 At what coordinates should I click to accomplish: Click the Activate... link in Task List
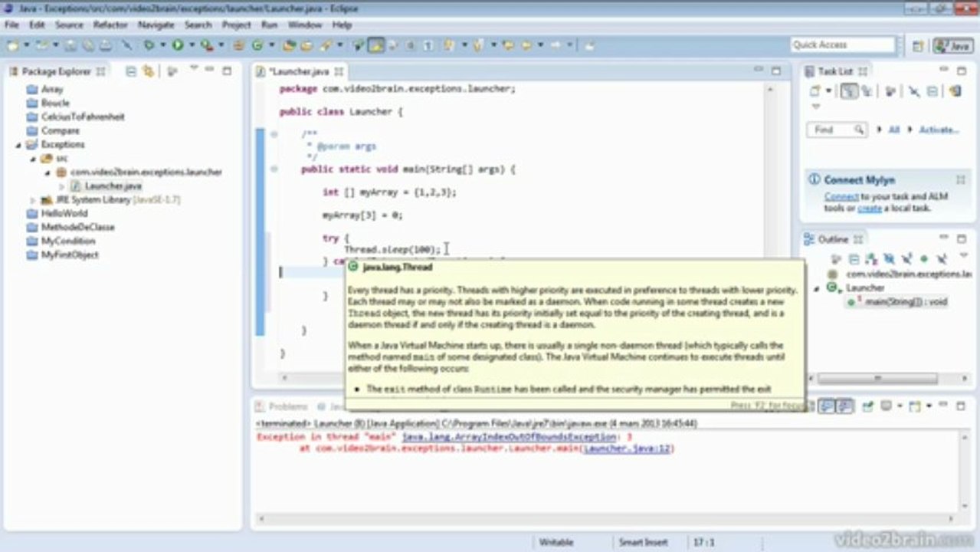point(939,130)
